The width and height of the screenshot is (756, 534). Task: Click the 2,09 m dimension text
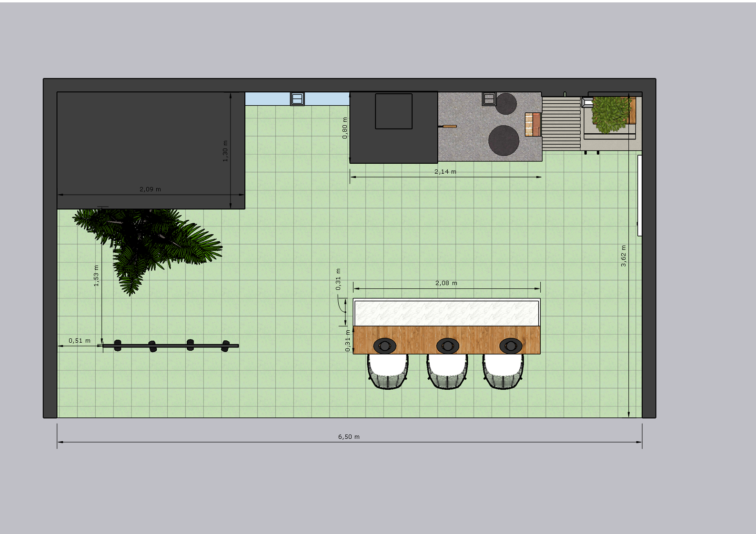point(150,189)
